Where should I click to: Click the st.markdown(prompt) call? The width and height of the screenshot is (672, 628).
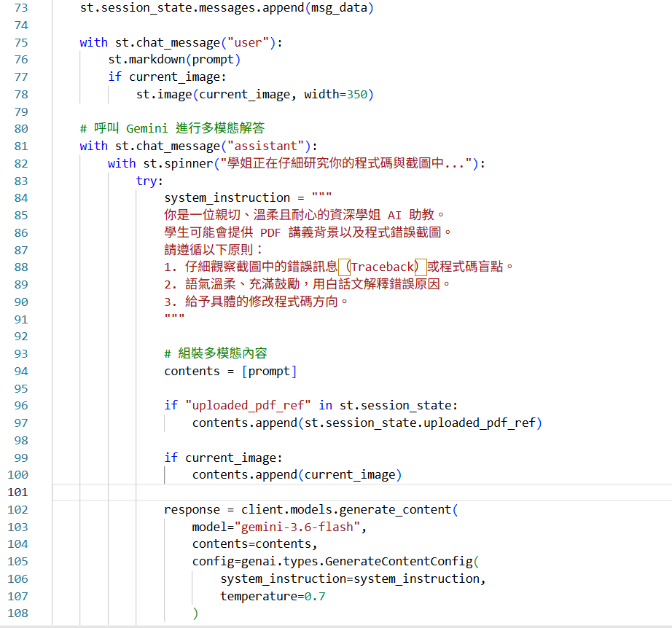tap(174, 60)
